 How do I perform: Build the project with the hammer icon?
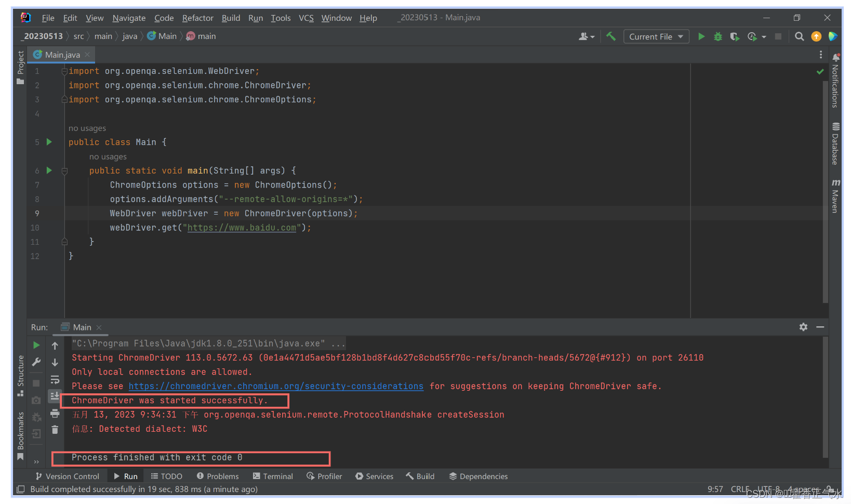[610, 36]
